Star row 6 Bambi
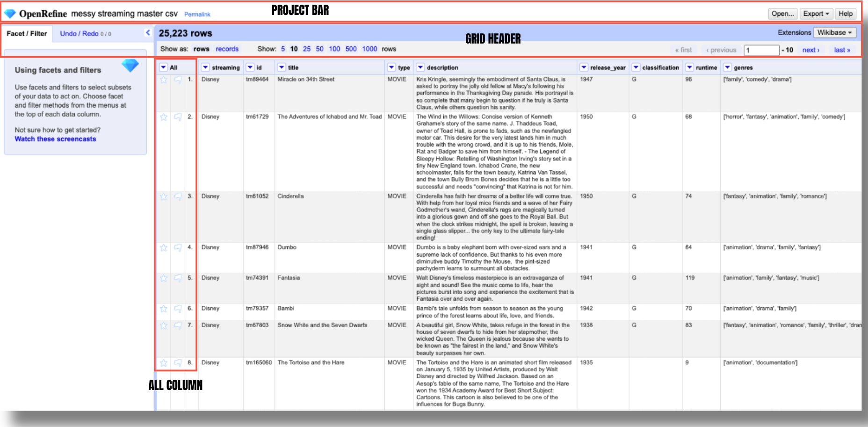Image resolution: width=868 pixels, height=427 pixels. click(164, 309)
